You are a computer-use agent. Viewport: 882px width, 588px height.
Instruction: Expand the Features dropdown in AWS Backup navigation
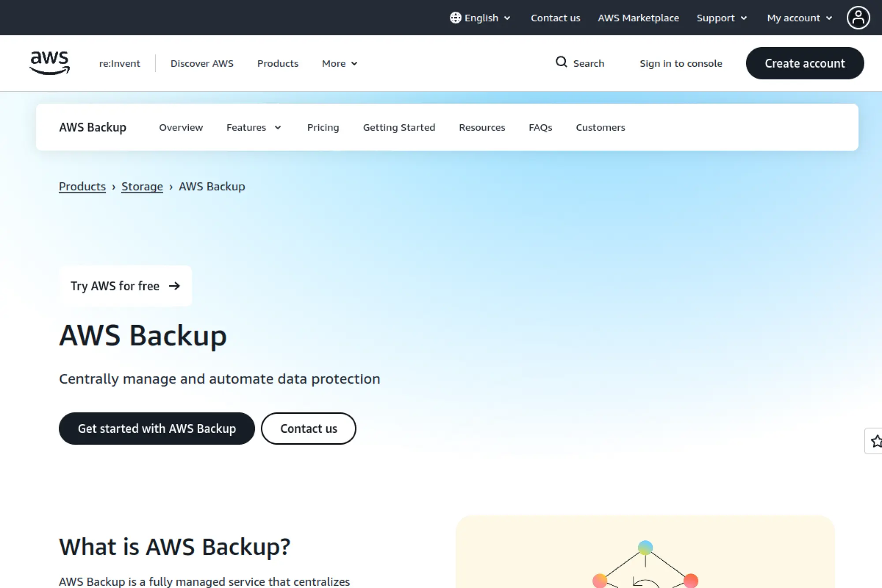pos(254,127)
